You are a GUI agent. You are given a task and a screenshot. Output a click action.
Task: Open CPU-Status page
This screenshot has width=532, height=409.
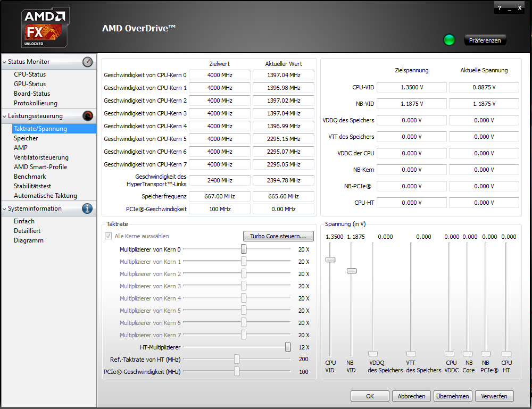[x=30, y=74]
